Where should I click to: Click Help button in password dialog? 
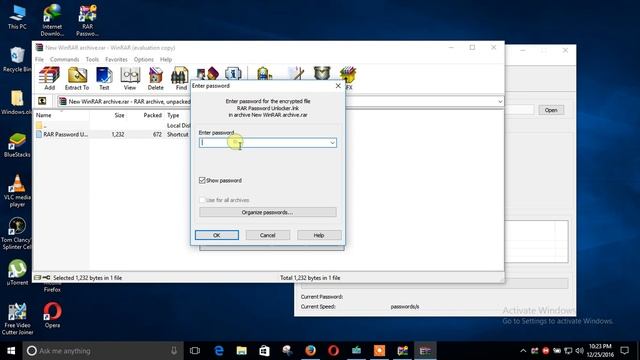point(319,235)
